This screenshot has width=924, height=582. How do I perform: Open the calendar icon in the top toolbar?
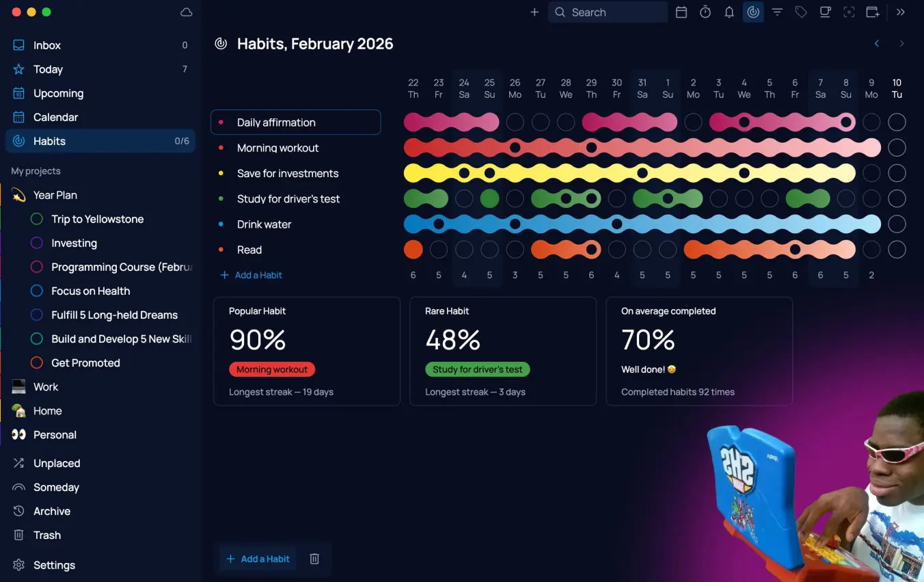pos(681,12)
